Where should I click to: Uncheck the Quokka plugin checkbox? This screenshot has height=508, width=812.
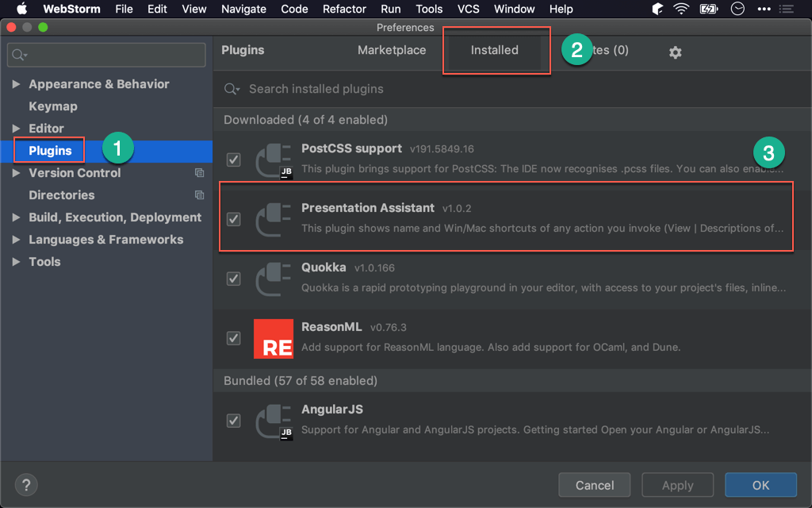(x=234, y=279)
